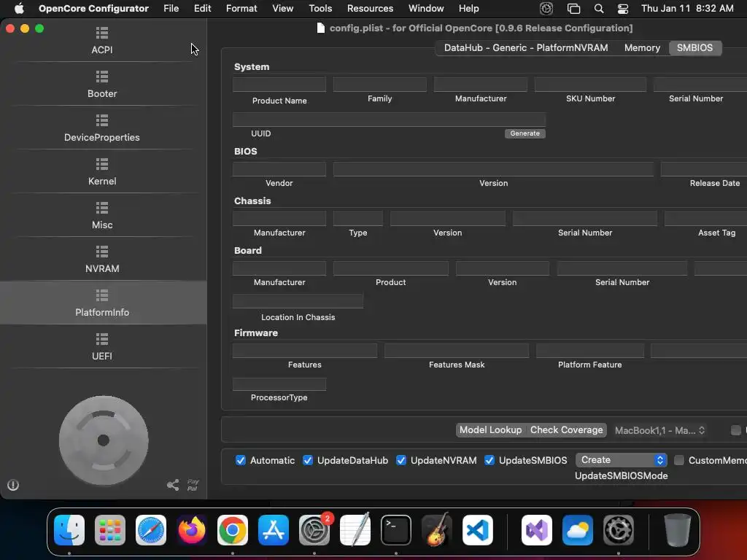Click the info icon at sidebar bottom
This screenshot has height=560, width=747.
pos(13,485)
